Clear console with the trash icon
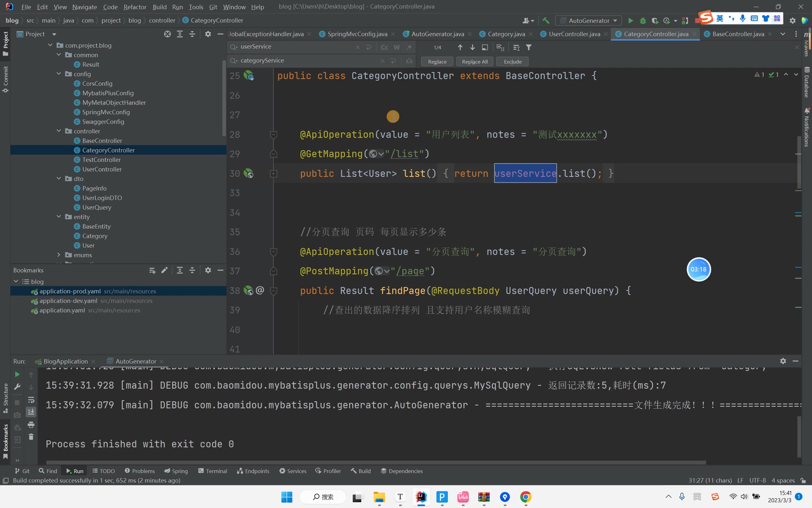 (x=31, y=437)
